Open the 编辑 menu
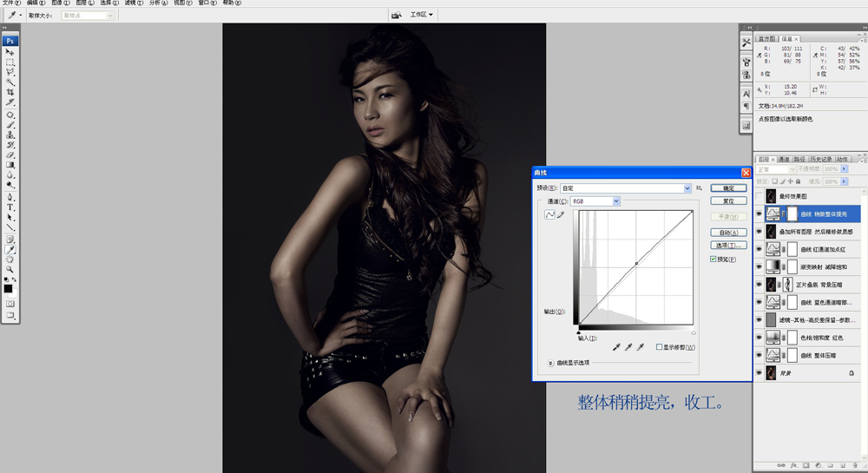Image resolution: width=868 pixels, height=473 pixels. click(36, 3)
